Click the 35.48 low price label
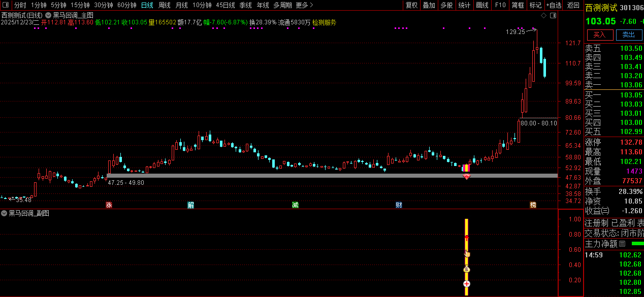This screenshot has height=297, width=644. [24, 200]
